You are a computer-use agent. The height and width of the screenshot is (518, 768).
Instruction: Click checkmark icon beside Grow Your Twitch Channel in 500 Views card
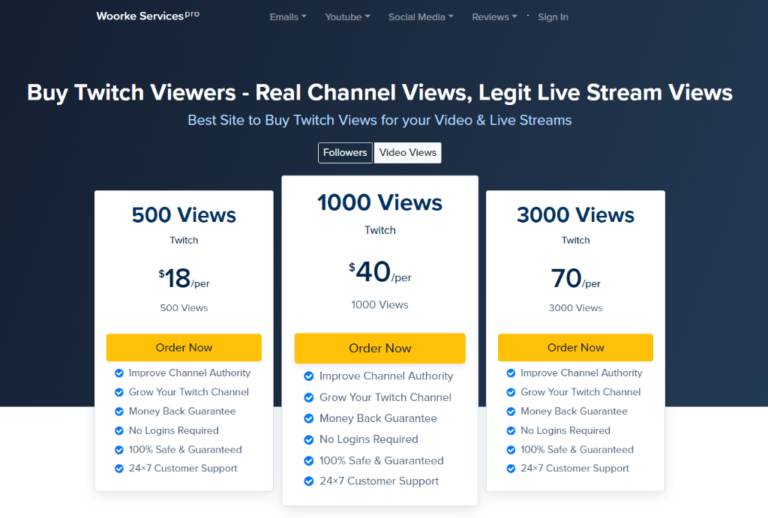[119, 392]
